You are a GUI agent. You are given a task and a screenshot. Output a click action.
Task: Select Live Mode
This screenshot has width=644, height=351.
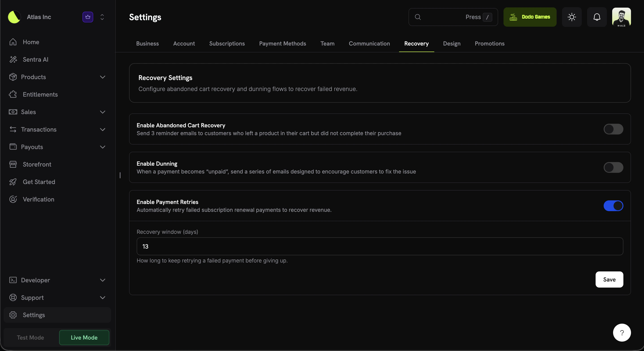[84, 337]
